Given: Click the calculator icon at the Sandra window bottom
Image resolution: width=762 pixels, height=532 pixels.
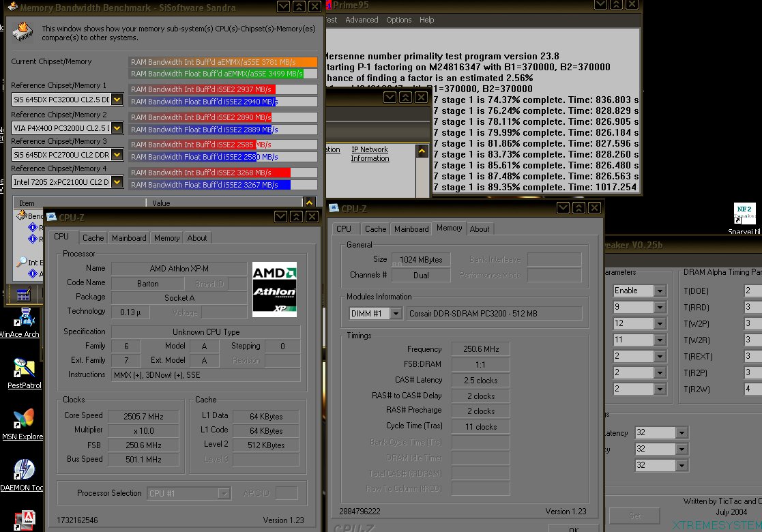Looking at the screenshot, I should tap(23, 295).
